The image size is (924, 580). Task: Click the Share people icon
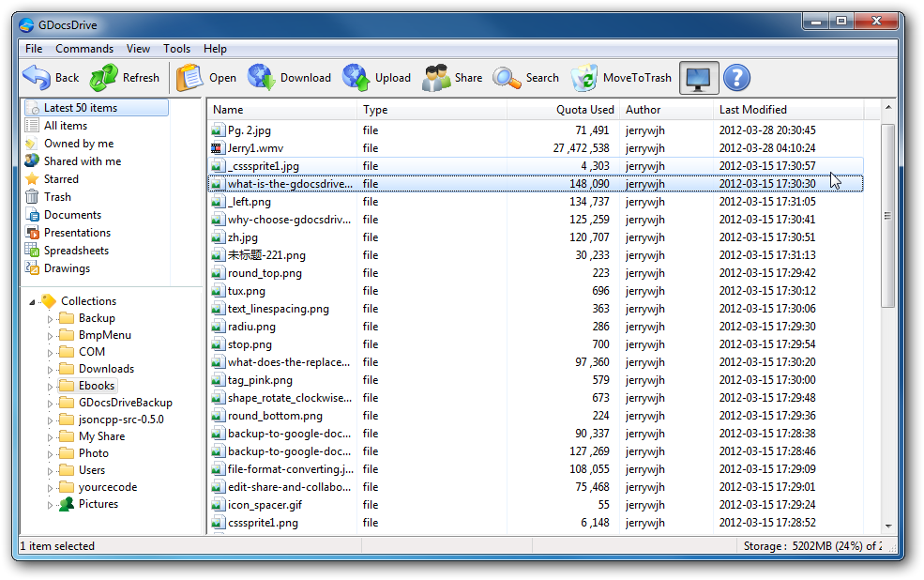click(436, 78)
